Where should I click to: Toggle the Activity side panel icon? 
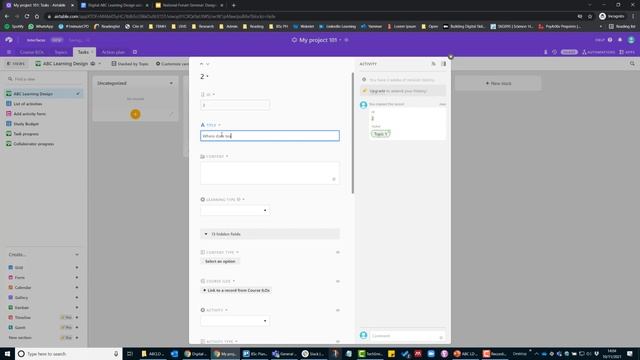click(x=444, y=64)
